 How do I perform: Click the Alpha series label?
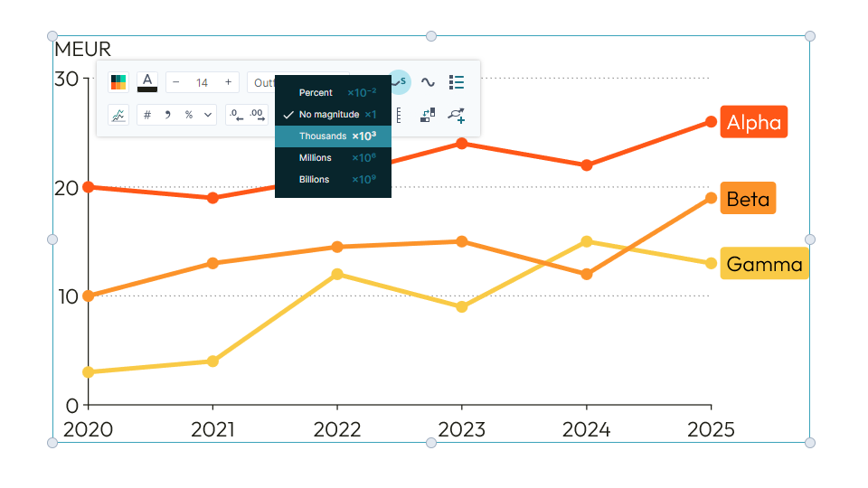click(x=753, y=122)
